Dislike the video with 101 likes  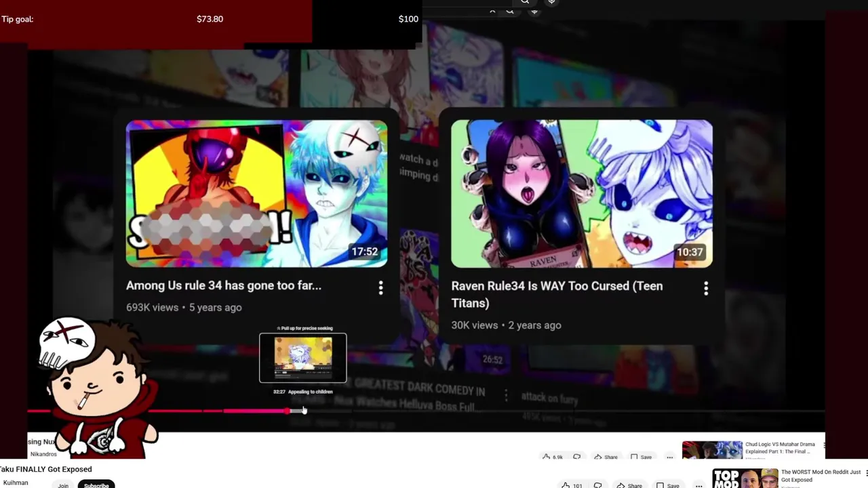tap(597, 485)
